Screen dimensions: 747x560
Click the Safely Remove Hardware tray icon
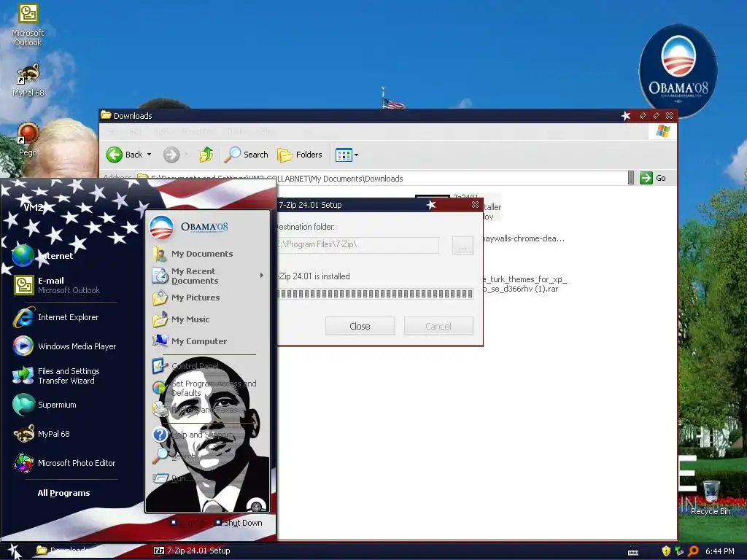tap(679, 551)
